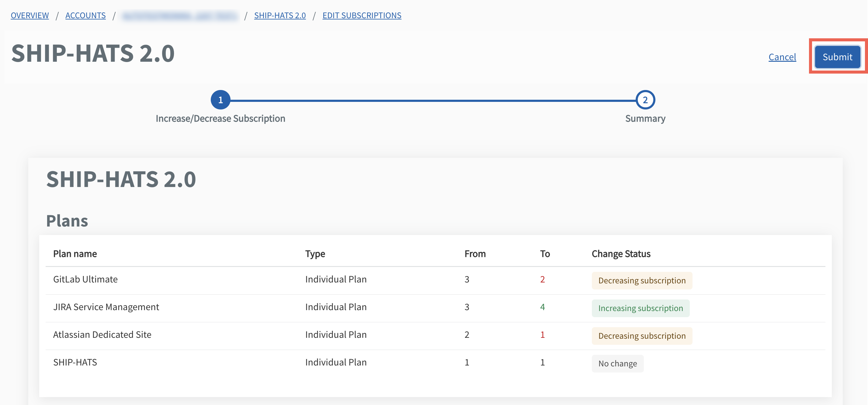The width and height of the screenshot is (868, 405).
Task: Click the red To value 2 for GitLab Ultimate
Action: [542, 279]
